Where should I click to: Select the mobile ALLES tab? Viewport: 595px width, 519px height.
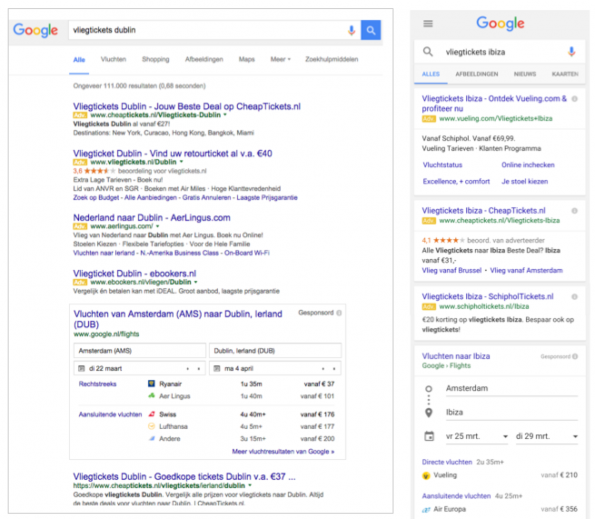tap(431, 74)
